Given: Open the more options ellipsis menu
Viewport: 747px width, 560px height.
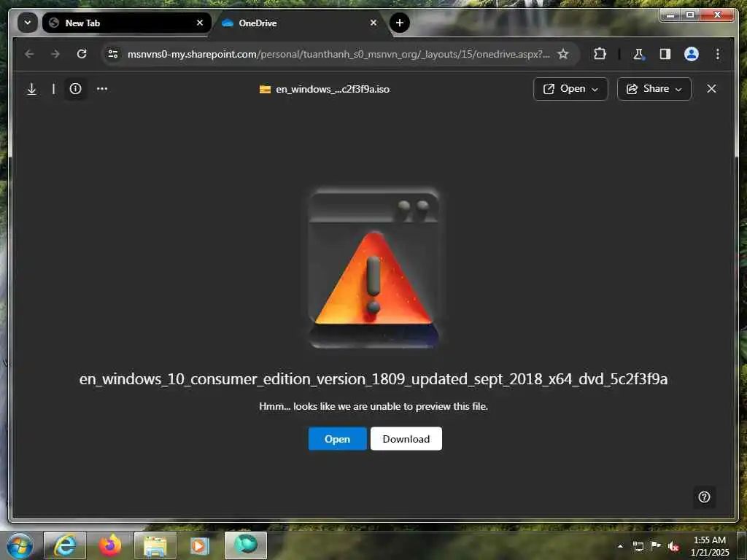Looking at the screenshot, I should click(x=102, y=88).
